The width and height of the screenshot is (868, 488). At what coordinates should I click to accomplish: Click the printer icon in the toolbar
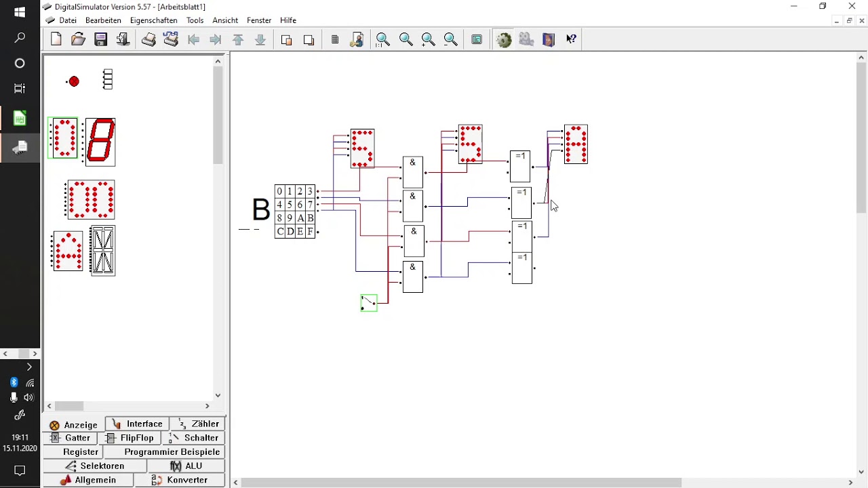[149, 39]
